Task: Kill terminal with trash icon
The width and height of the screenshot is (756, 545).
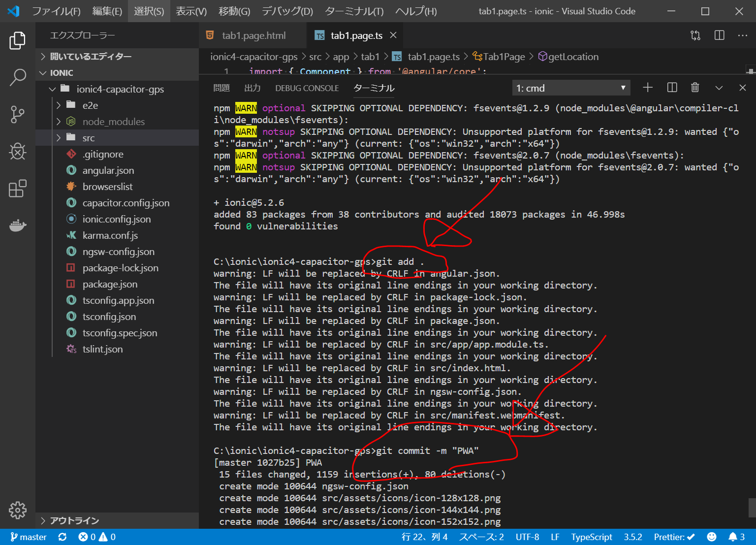Action: click(695, 88)
